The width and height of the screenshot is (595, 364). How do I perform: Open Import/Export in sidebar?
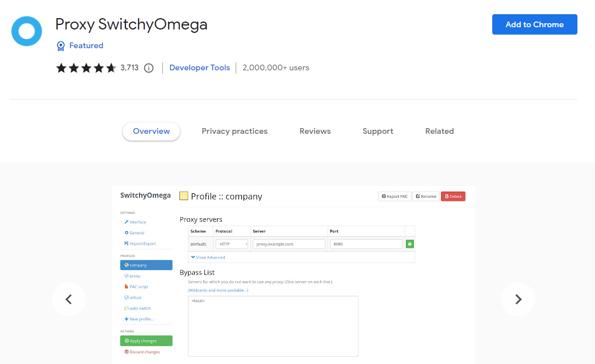(x=140, y=244)
